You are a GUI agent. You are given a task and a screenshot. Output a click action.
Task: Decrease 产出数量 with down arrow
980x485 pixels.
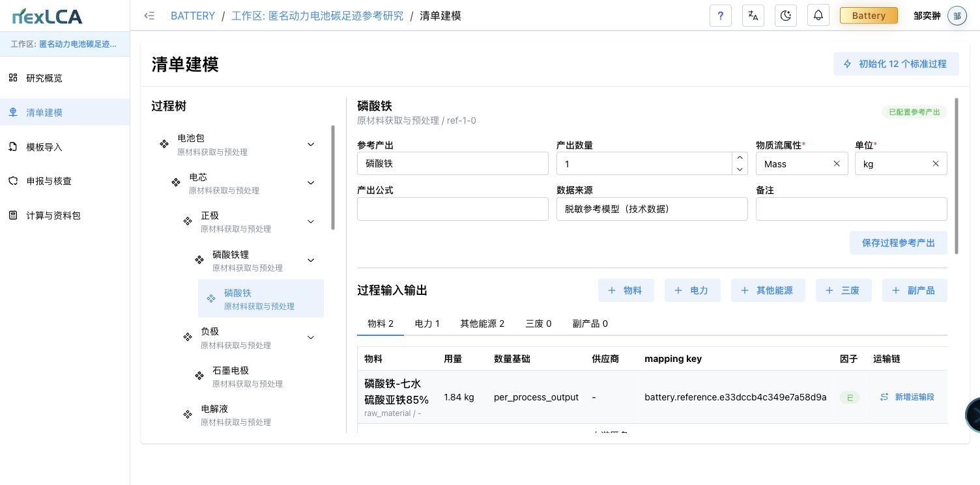(x=740, y=169)
